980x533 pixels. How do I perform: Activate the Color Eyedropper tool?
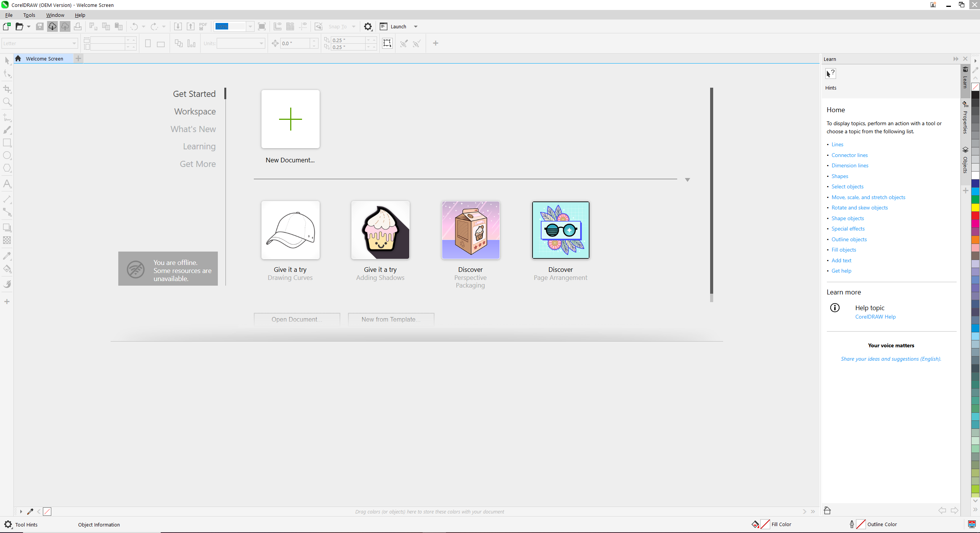coord(7,256)
